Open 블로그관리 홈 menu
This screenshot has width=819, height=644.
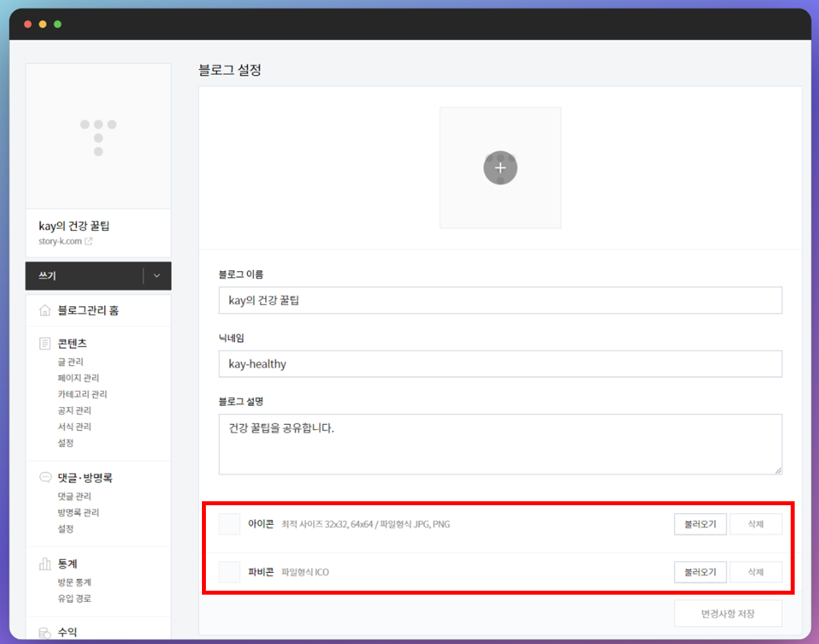88,310
